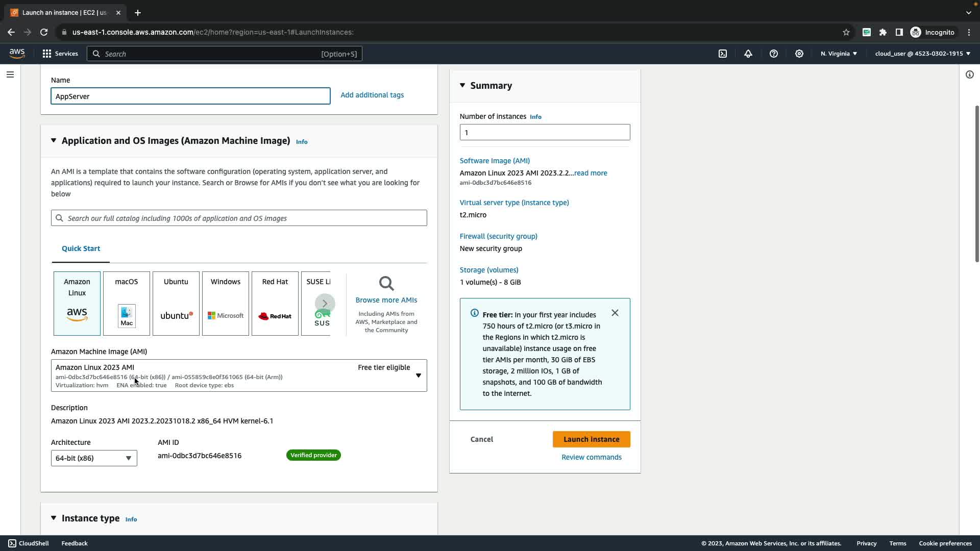Open the N. Virginia region menu
The image size is (980, 551).
[x=839, y=54]
